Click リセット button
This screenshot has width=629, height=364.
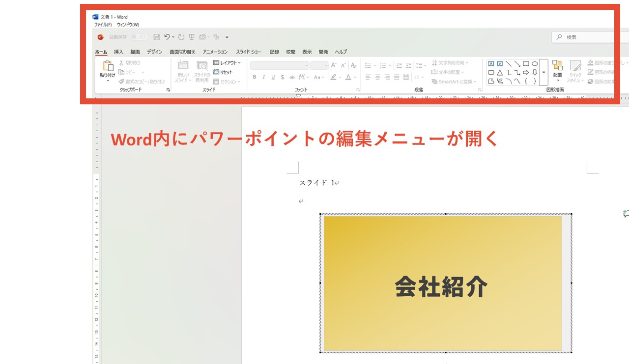[223, 72]
